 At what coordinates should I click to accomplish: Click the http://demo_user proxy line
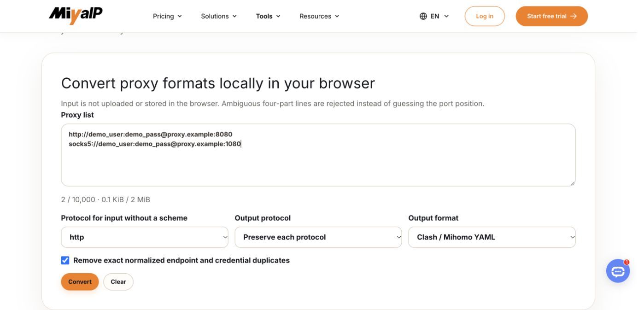tap(151, 134)
